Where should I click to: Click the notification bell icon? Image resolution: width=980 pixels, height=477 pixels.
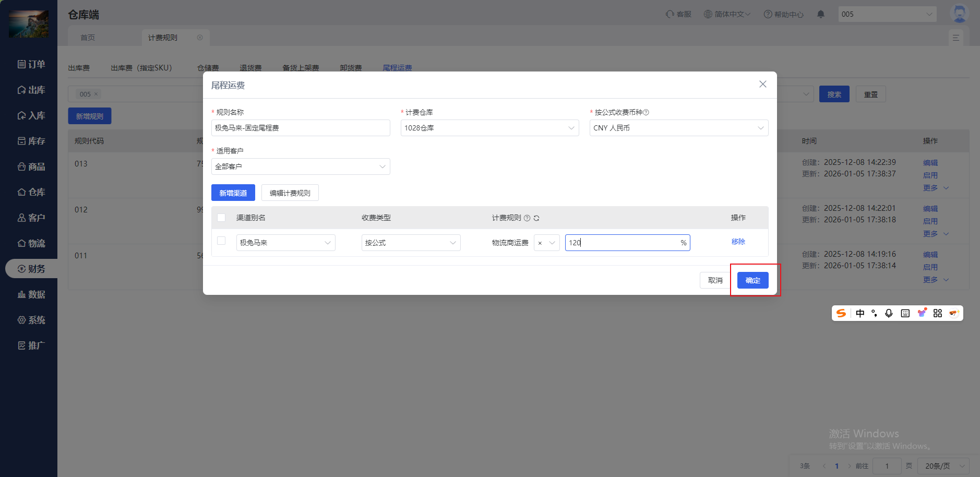[x=820, y=14]
